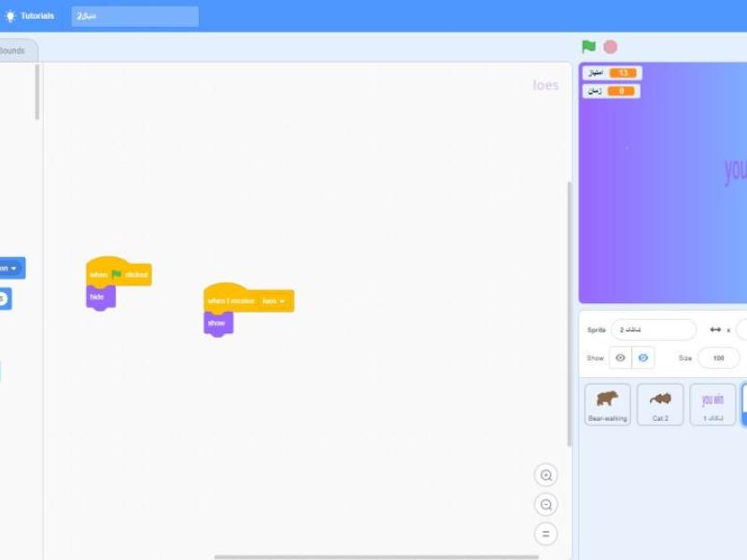Screen dimensions: 747x560
Task: Click the Tutorials label in menu bar
Action: click(x=37, y=16)
